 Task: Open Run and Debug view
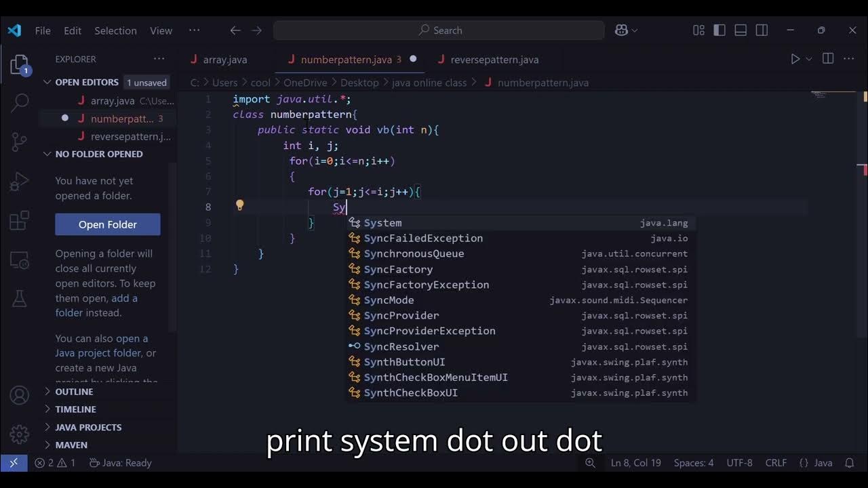[20, 182]
